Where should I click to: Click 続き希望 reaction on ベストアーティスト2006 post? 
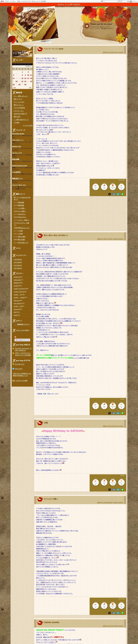pos(113,187)
